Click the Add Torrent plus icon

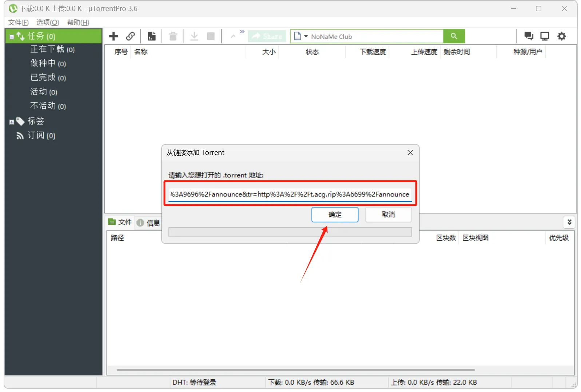(x=114, y=36)
